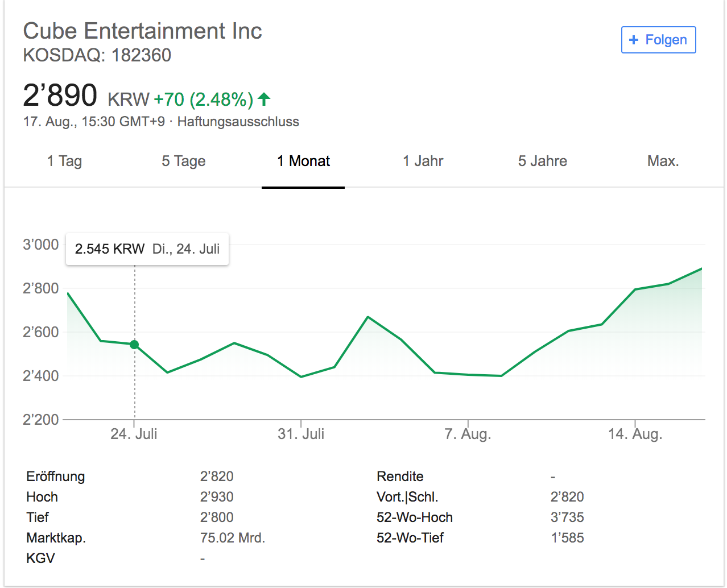Click the 52-Wo-Tief value 1'585
Viewport: 727px width, 588px height.
pyautogui.click(x=567, y=538)
